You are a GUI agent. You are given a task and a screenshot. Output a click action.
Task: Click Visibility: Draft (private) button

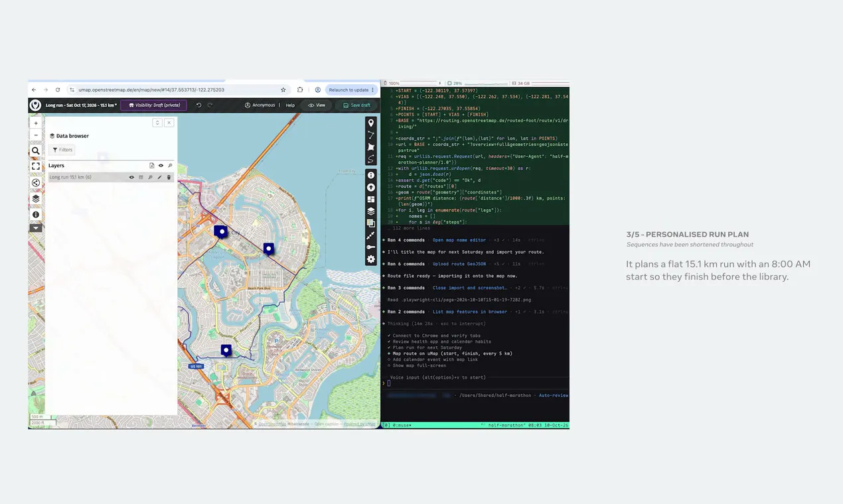pyautogui.click(x=154, y=105)
